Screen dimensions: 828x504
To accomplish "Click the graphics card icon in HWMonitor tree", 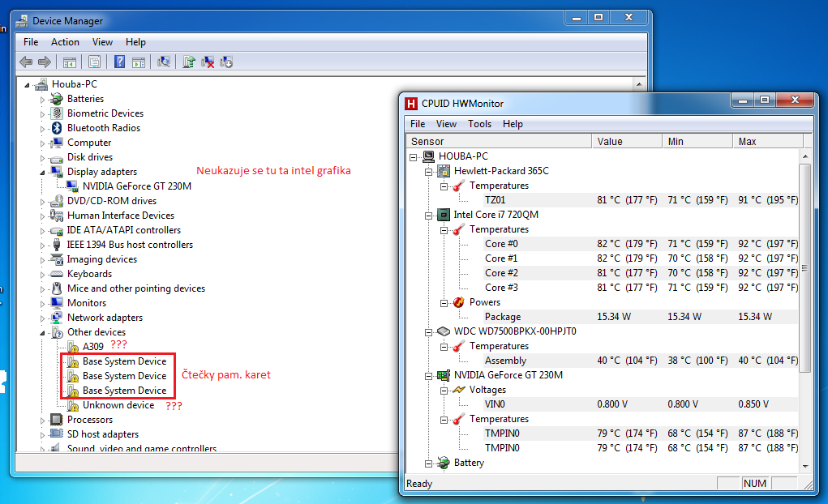I will [x=444, y=375].
